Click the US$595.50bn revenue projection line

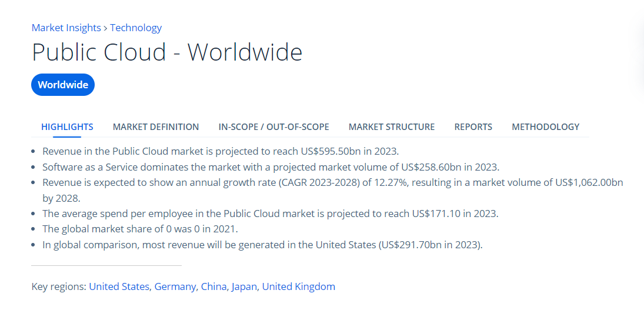[221, 151]
